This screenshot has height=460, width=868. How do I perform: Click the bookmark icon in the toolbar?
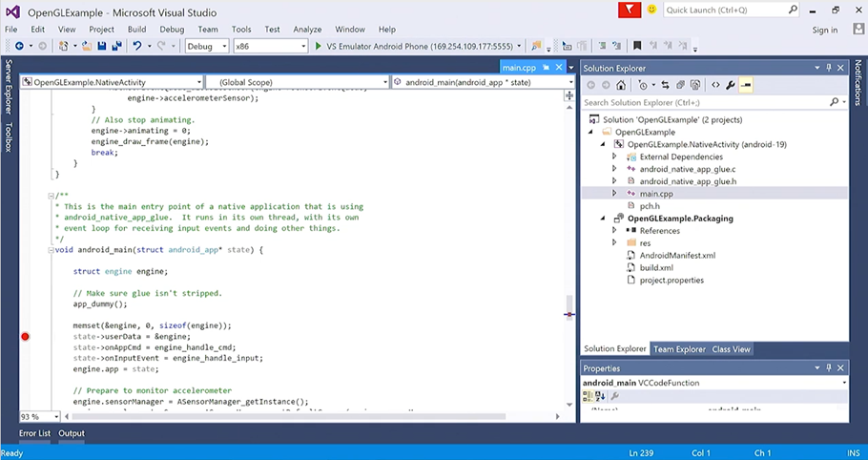coord(637,46)
